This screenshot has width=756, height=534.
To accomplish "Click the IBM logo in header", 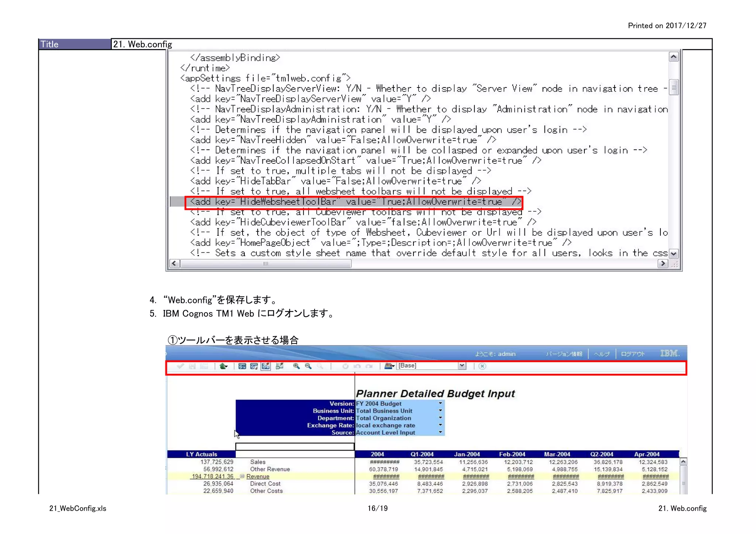I will (x=670, y=354).
